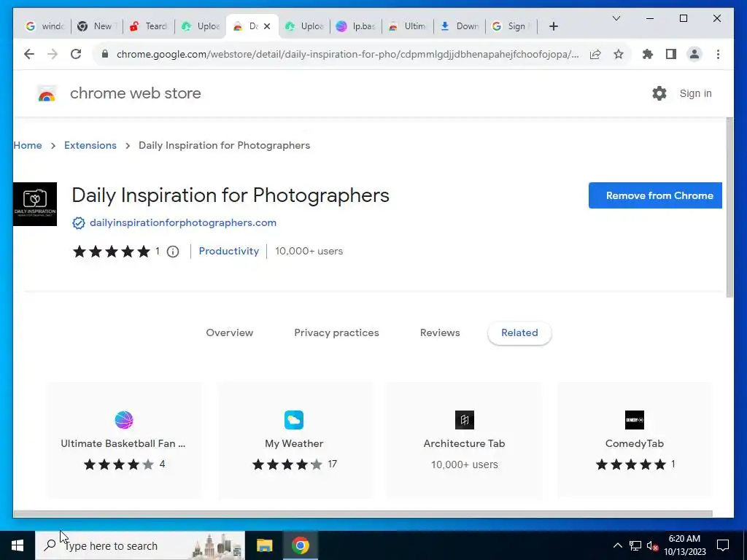Image resolution: width=747 pixels, height=560 pixels.
Task: Toggle the Chrome side panel
Action: tap(671, 54)
